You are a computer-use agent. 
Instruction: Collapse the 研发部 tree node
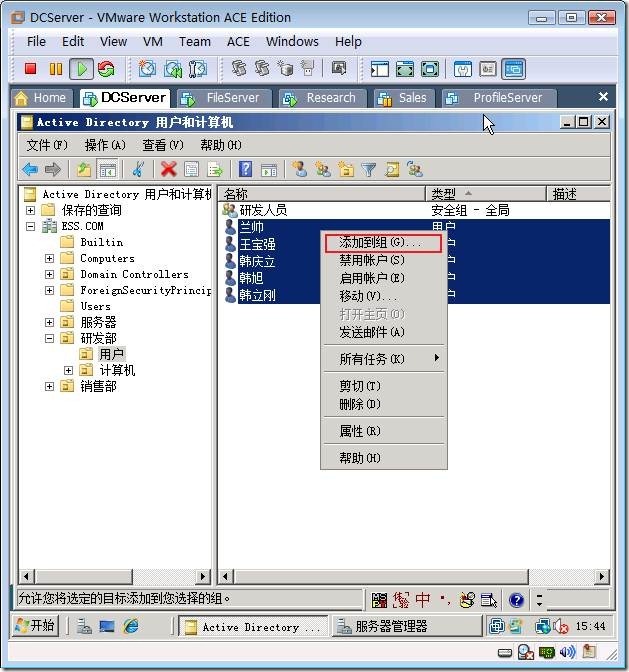[49, 339]
